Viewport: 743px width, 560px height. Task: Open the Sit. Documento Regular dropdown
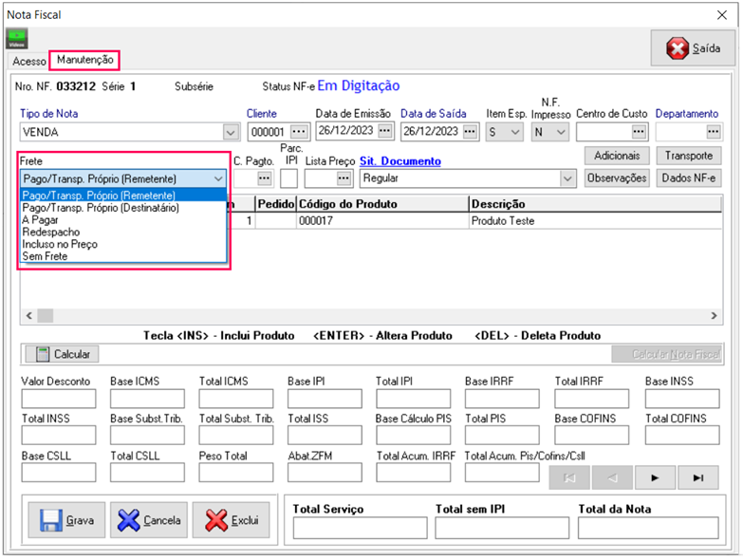click(x=567, y=177)
